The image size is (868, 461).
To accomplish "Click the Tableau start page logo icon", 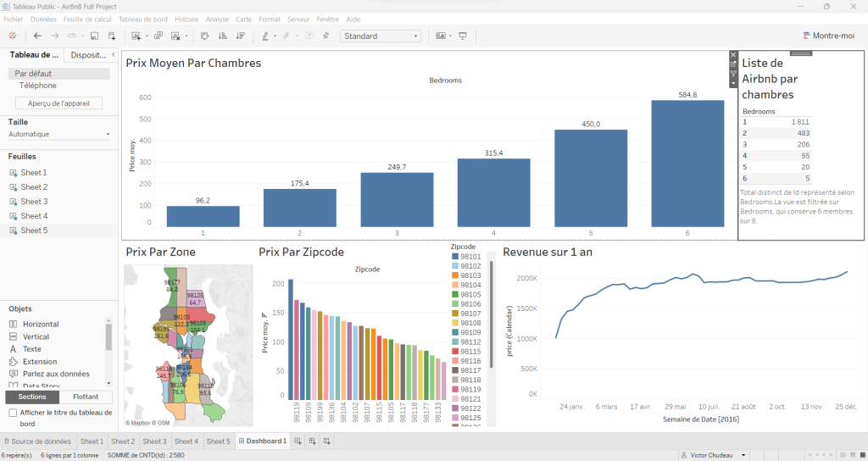I will (12, 36).
